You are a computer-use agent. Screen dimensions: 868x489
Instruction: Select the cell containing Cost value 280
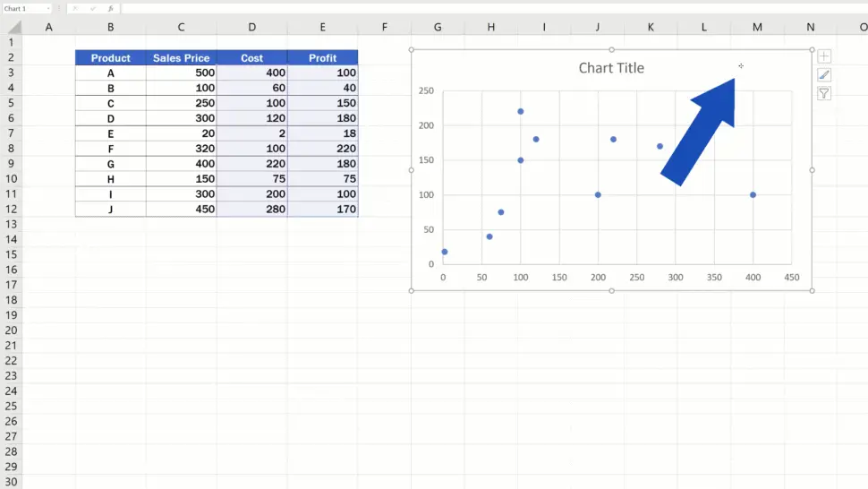tap(251, 210)
